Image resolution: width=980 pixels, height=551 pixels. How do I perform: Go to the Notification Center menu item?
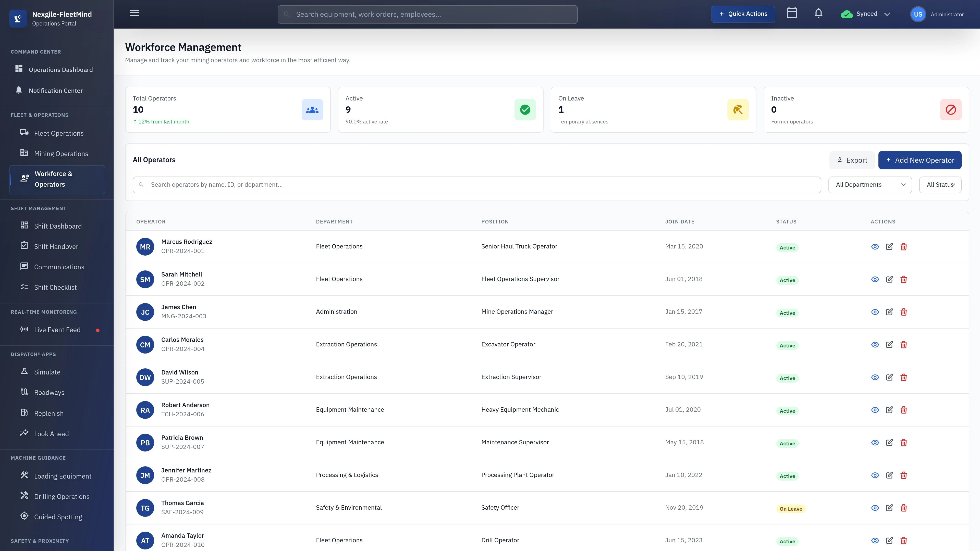(x=56, y=90)
